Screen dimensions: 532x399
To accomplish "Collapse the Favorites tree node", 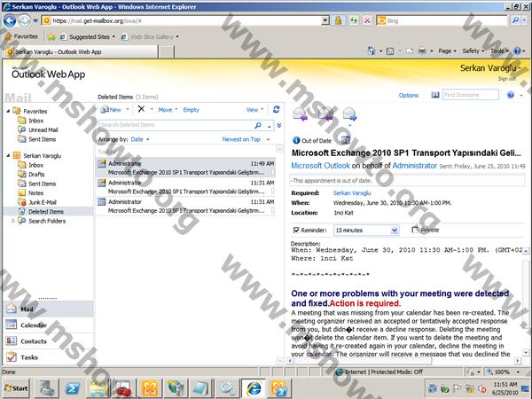I will click(8, 111).
